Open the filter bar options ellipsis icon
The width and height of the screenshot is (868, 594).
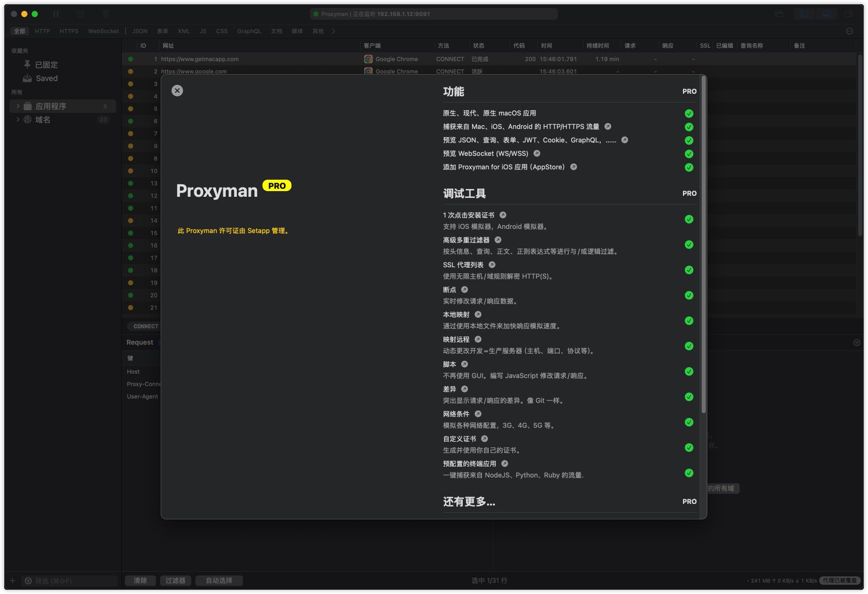click(x=849, y=31)
